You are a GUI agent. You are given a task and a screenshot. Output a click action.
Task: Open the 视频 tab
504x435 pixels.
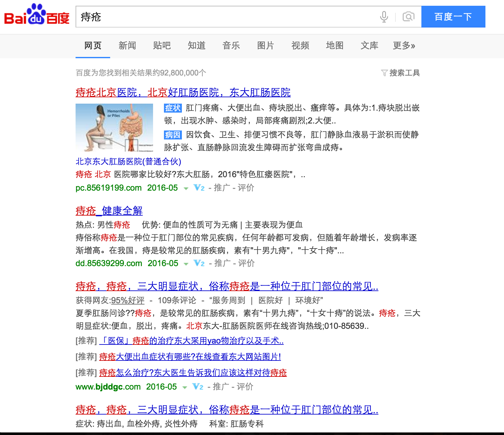click(x=300, y=45)
